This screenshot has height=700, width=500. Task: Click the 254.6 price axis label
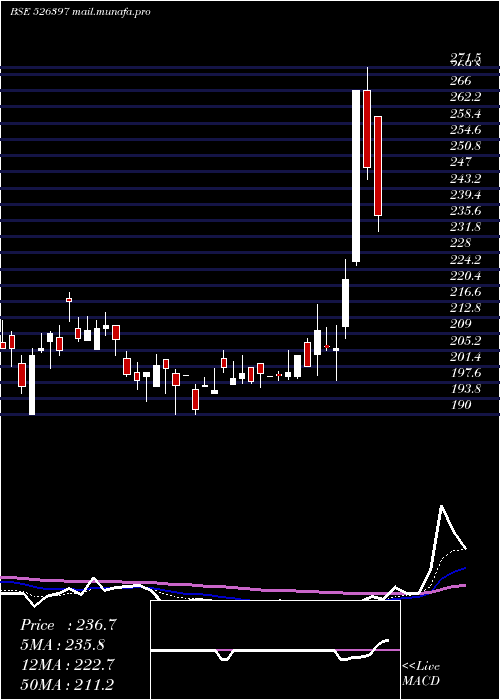(466, 130)
